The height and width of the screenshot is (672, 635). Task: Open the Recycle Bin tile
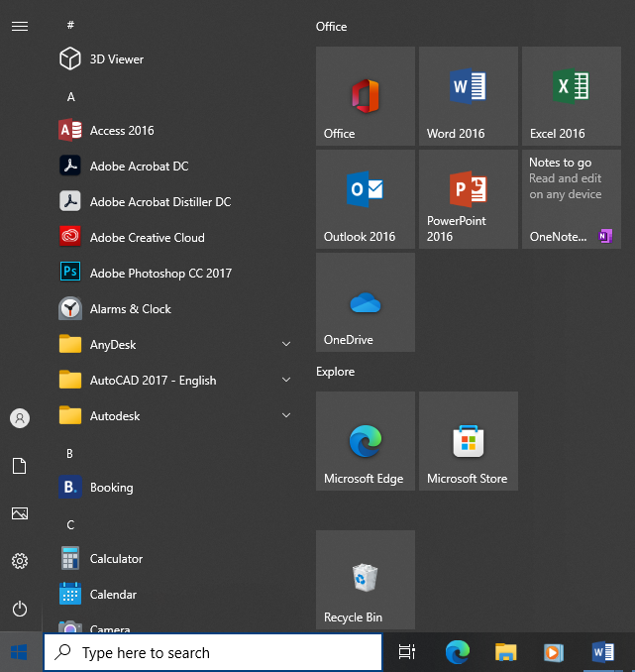click(366, 580)
